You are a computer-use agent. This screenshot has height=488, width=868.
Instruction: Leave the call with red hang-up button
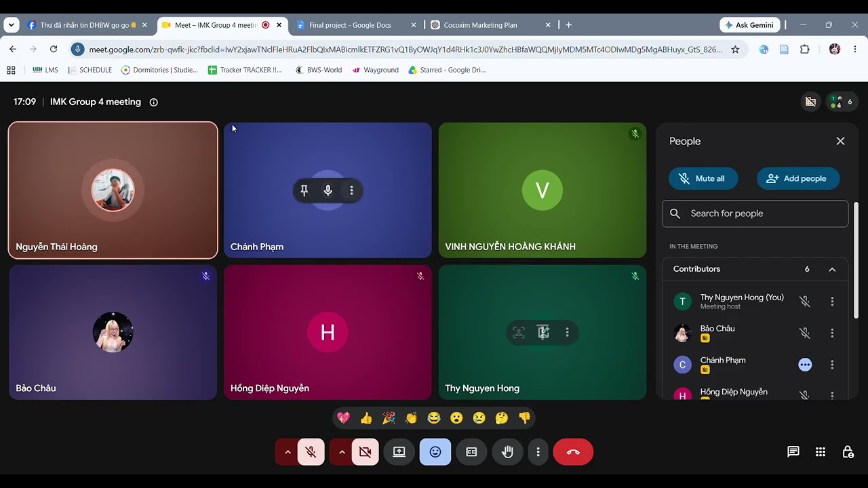pos(573,452)
